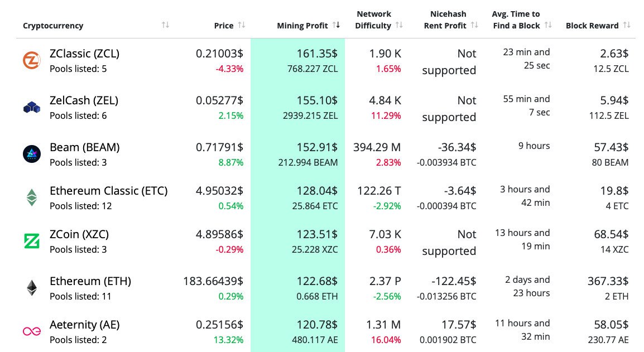The width and height of the screenshot is (644, 352).
Task: Click the ZelCash blue cubes icon
Action: click(31, 108)
